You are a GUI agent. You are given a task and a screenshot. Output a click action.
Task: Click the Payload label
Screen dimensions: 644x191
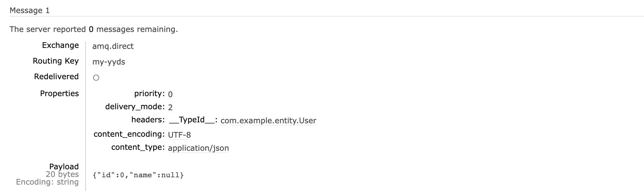click(64, 166)
